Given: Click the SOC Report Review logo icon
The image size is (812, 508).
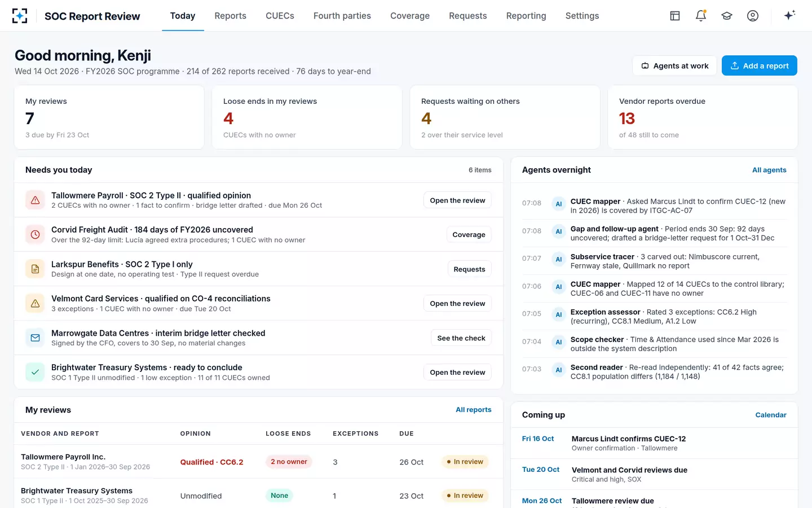Looking at the screenshot, I should pos(20,16).
